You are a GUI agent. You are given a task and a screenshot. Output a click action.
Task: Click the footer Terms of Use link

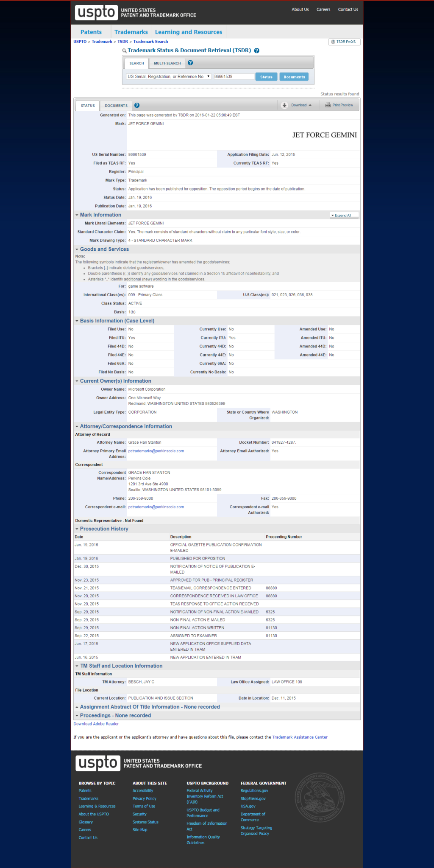tap(144, 806)
